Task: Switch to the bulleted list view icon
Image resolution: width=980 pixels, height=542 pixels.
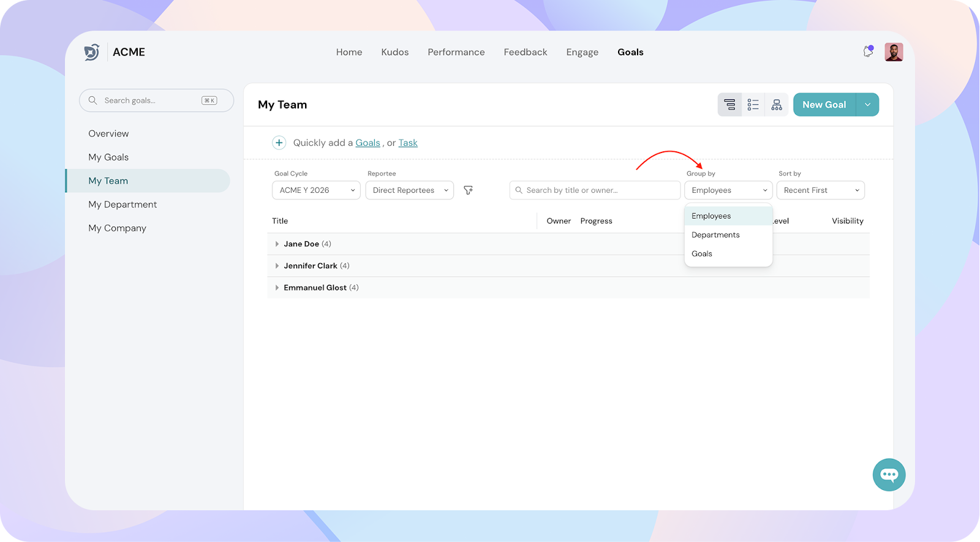Action: point(753,105)
